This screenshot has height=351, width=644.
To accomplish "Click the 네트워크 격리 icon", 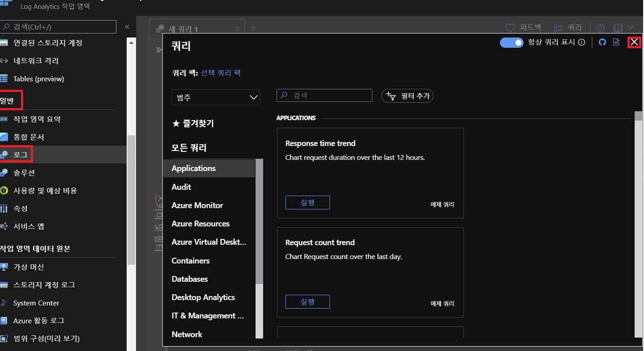I will tap(4, 61).
